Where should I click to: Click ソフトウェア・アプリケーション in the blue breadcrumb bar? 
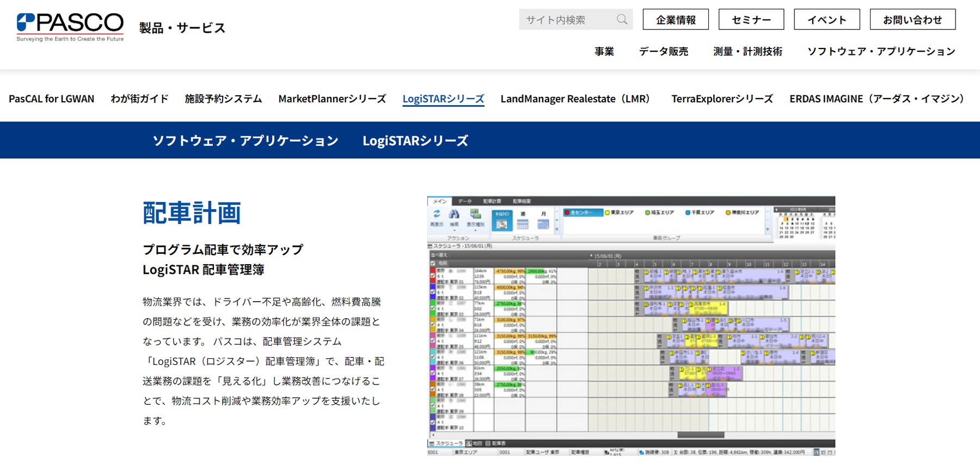pos(246,141)
